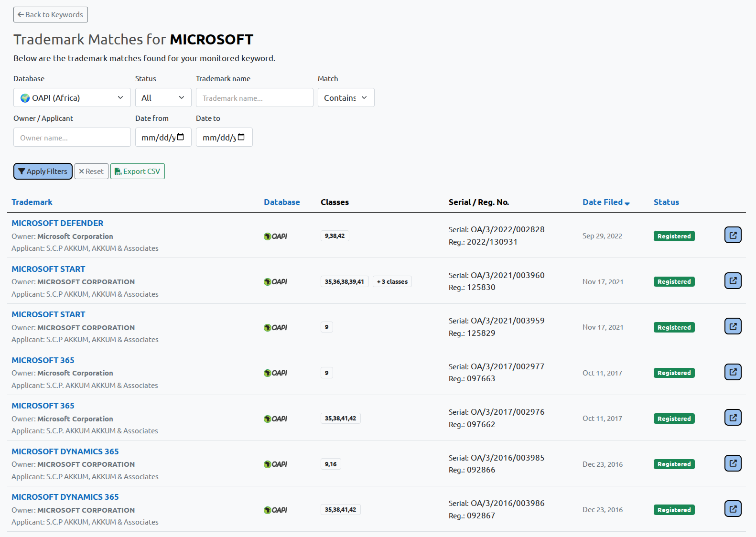Open external link for serial OA/3/2017/002977

click(x=733, y=372)
